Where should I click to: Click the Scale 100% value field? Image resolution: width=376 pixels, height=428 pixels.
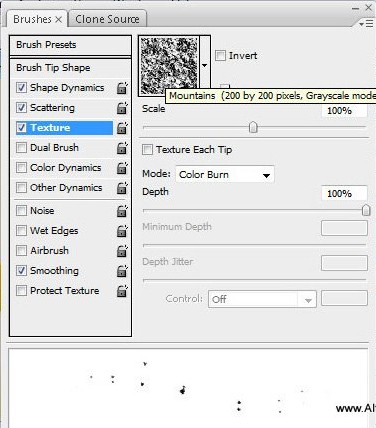tap(344, 111)
